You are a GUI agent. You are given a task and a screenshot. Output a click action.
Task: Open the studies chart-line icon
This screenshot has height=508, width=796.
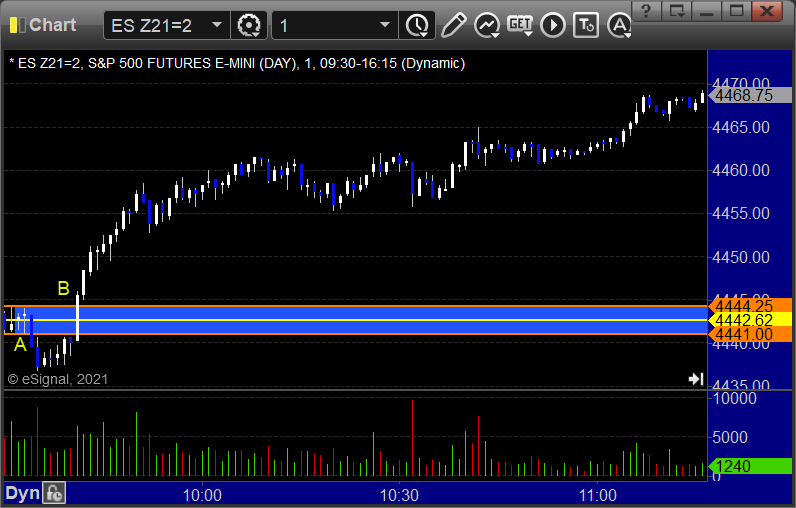point(486,25)
